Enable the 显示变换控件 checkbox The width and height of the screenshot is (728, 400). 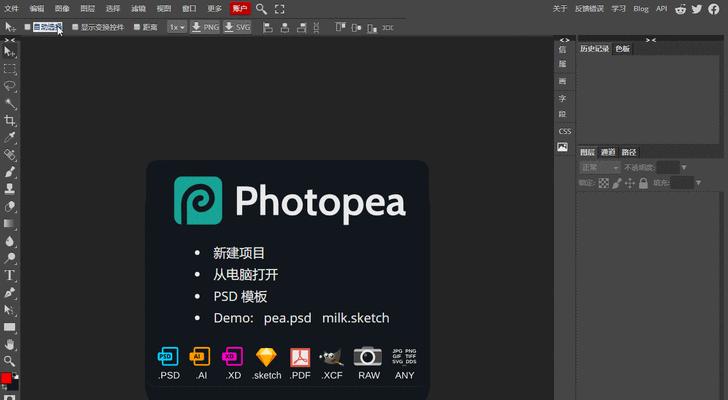pyautogui.click(x=75, y=27)
